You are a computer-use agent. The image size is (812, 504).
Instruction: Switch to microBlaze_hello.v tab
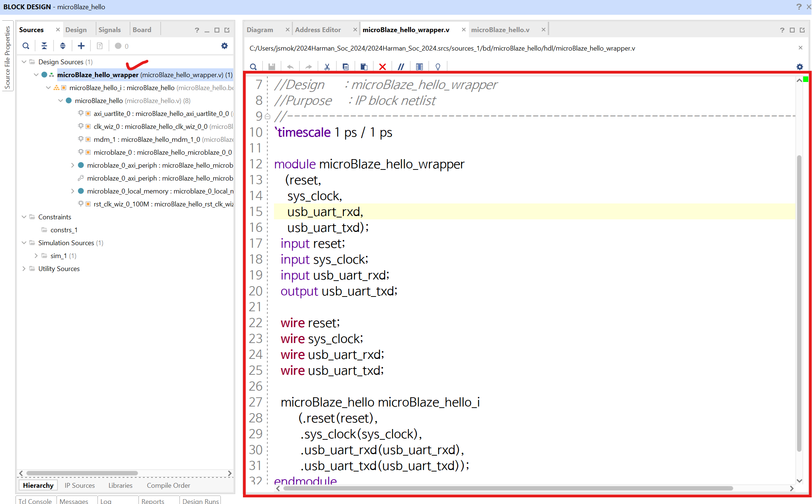tap(500, 30)
